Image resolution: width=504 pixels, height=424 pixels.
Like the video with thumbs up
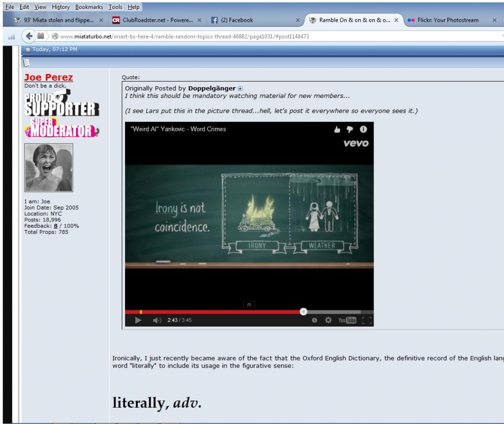click(337, 129)
